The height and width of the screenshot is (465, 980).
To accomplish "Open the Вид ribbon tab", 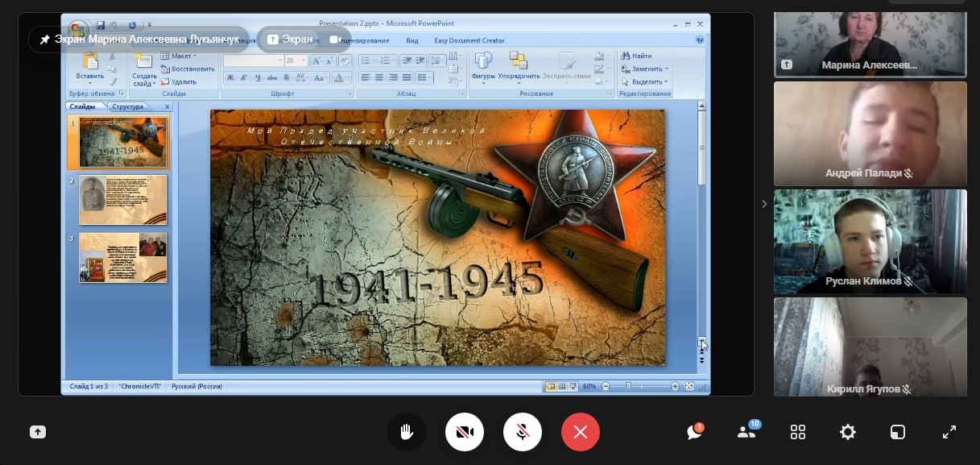I will tap(412, 40).
